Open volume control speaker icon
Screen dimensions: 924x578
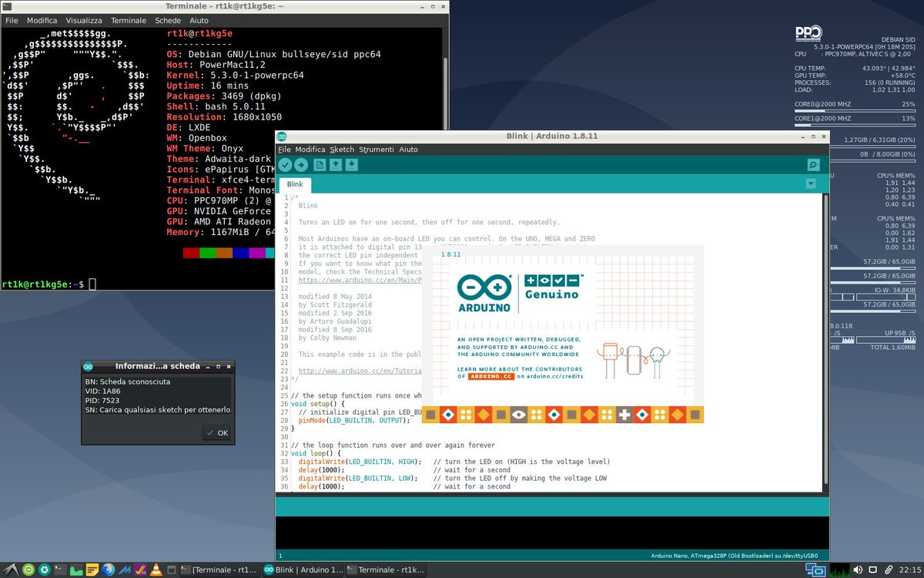click(858, 570)
